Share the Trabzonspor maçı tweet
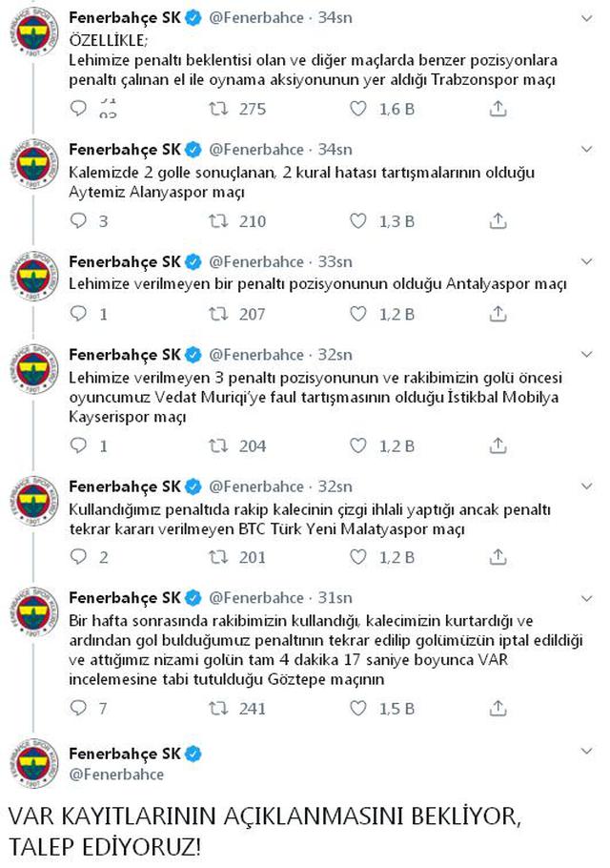The width and height of the screenshot is (610, 868). (498, 109)
